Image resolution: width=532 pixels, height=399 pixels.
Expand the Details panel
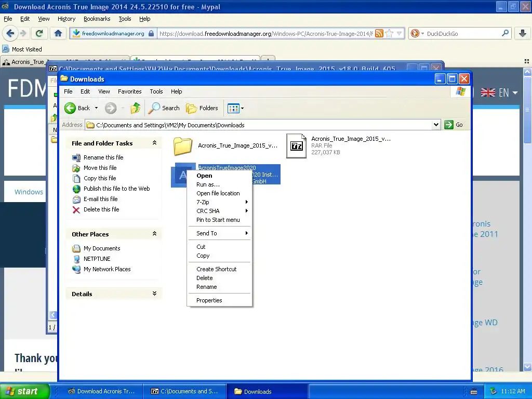pyautogui.click(x=154, y=294)
